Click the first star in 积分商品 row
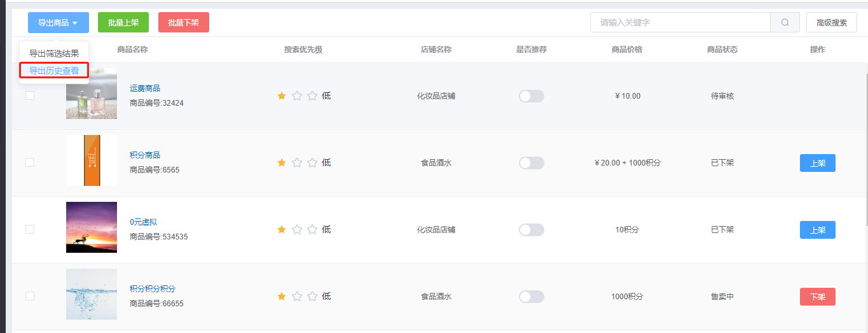Image resolution: width=868 pixels, height=333 pixels. point(282,162)
